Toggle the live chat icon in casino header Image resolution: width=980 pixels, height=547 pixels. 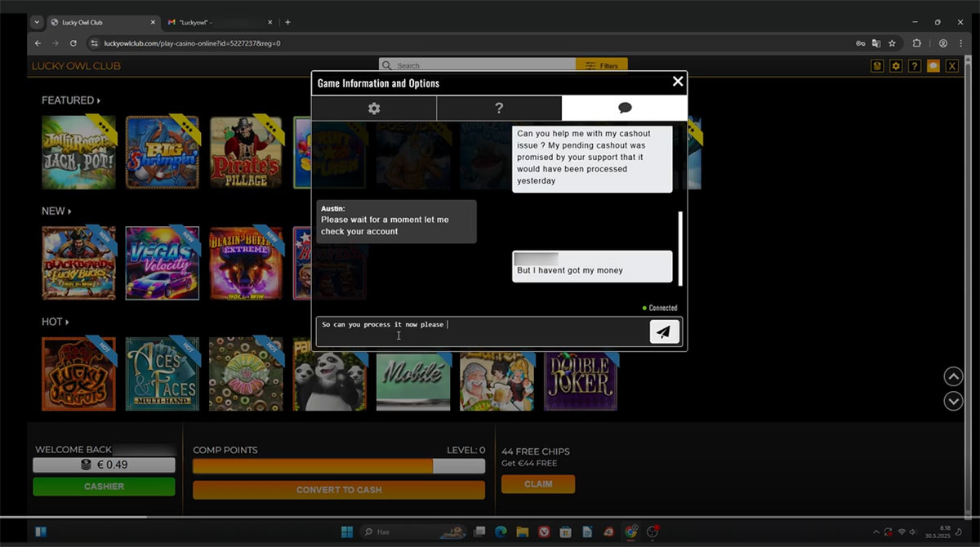(933, 66)
